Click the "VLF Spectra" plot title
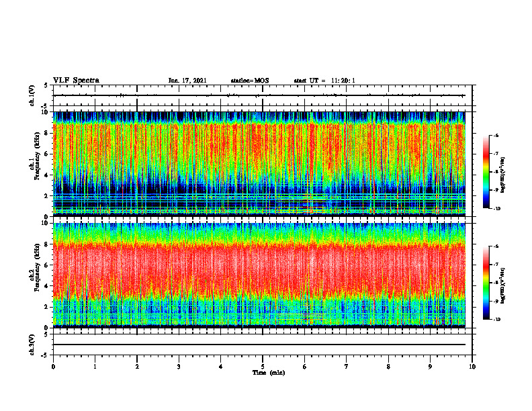This screenshot has width=532, height=411. [76, 81]
